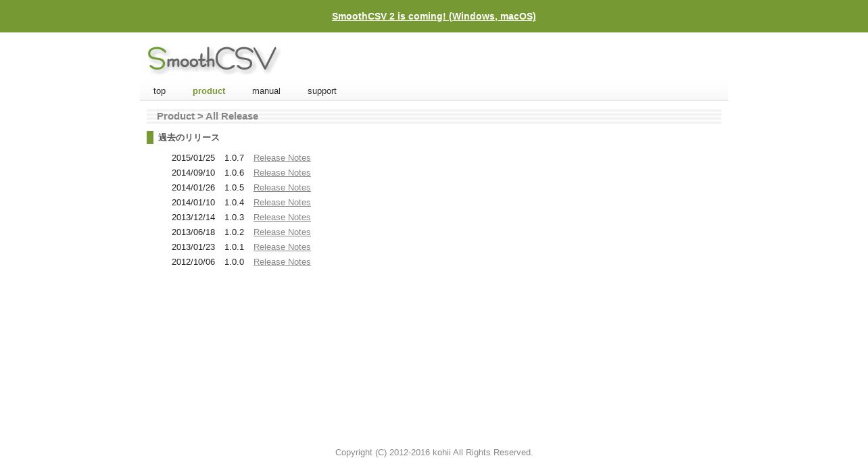Click the Product > All Release heading
The height and width of the screenshot is (458, 868).
208,116
